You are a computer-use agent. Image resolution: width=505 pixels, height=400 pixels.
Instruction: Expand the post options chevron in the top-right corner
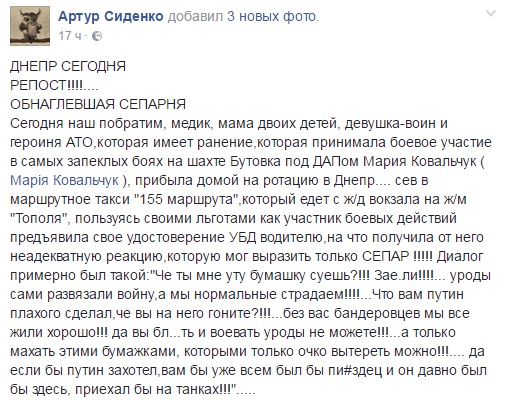pos(491,14)
